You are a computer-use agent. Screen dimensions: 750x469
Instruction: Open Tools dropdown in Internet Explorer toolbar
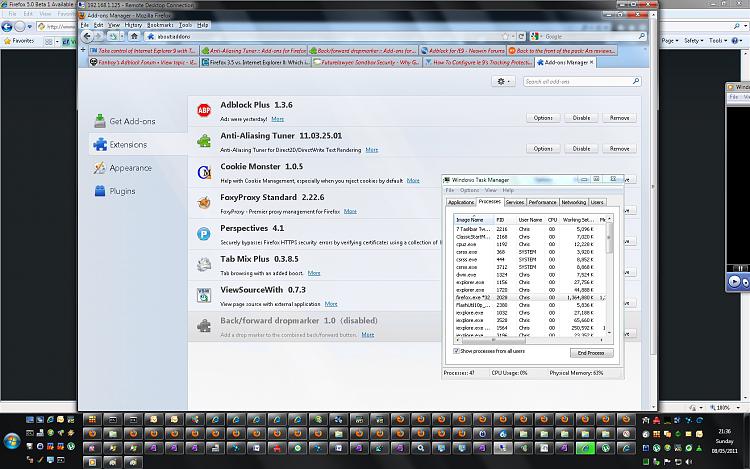point(718,41)
